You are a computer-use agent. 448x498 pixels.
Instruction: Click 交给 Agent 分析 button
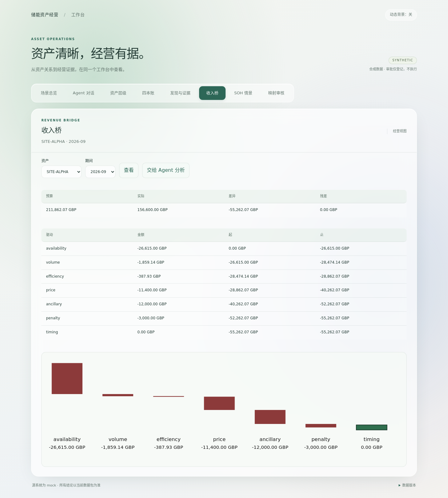click(166, 170)
